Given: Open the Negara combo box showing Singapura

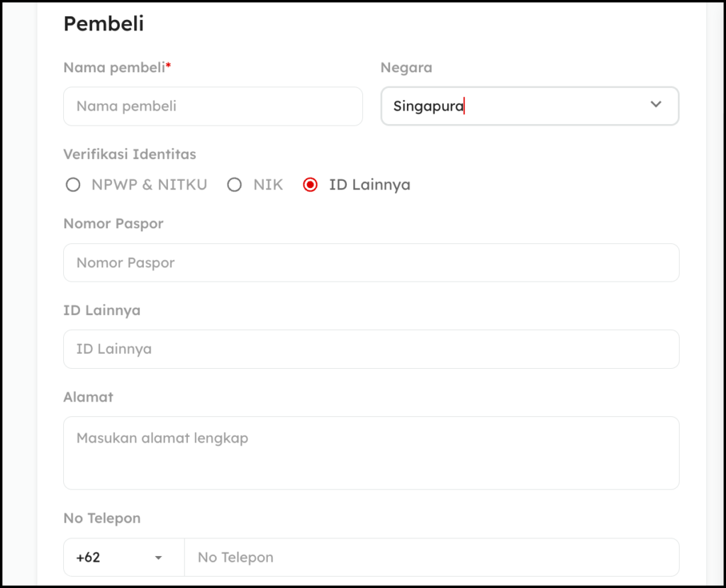Looking at the screenshot, I should 510,106.
